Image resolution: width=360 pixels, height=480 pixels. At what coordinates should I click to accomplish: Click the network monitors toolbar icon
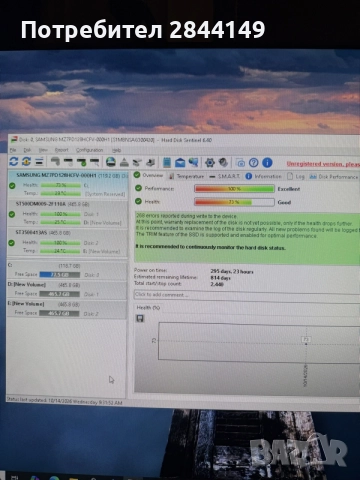coord(193,163)
